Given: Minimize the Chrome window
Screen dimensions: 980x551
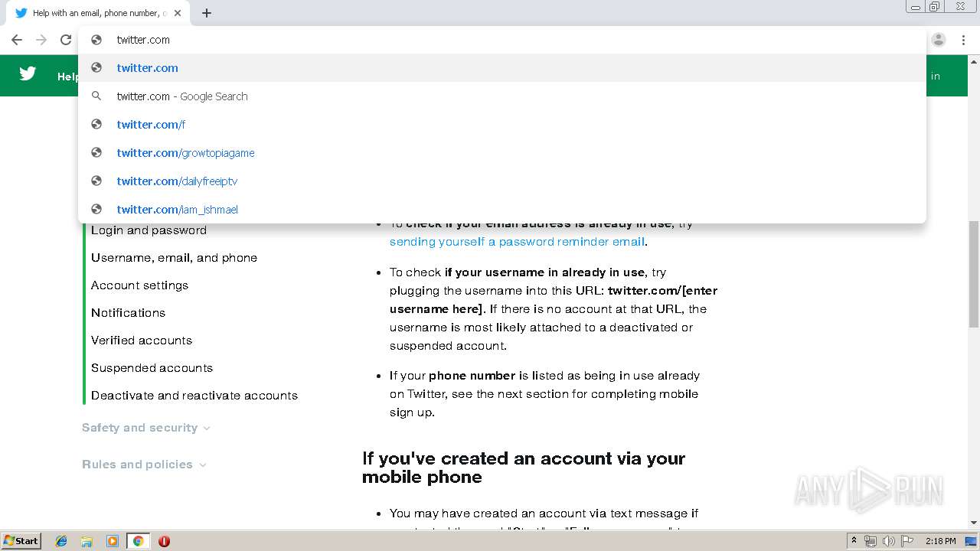Looking at the screenshot, I should tap(916, 6).
